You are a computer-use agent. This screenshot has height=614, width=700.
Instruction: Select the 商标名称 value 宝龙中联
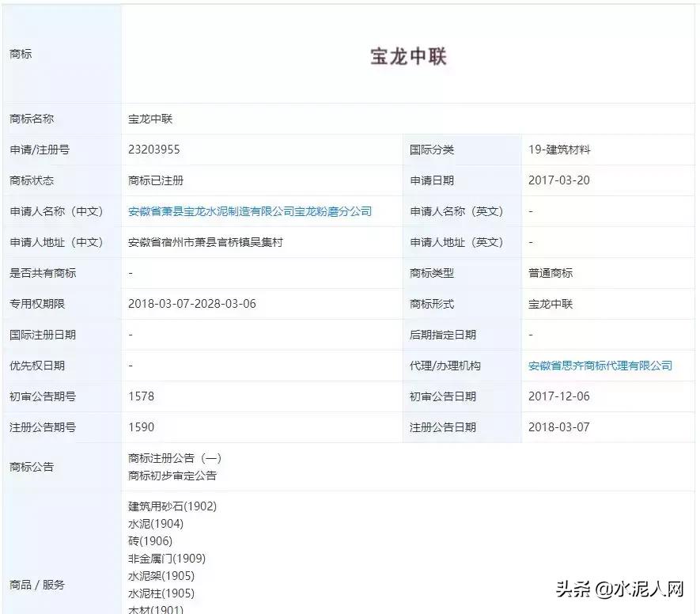point(150,119)
